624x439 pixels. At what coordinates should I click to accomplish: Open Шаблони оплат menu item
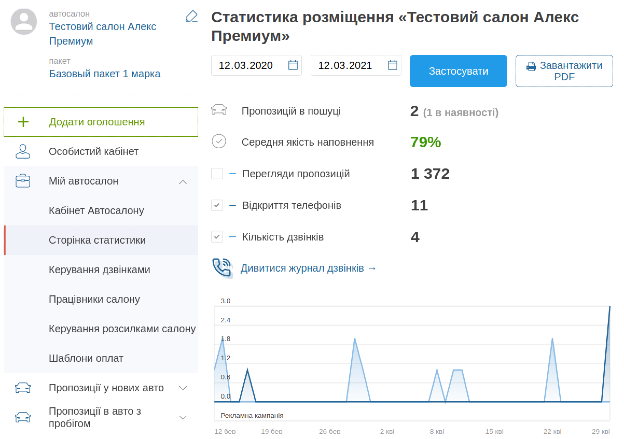pos(101,358)
